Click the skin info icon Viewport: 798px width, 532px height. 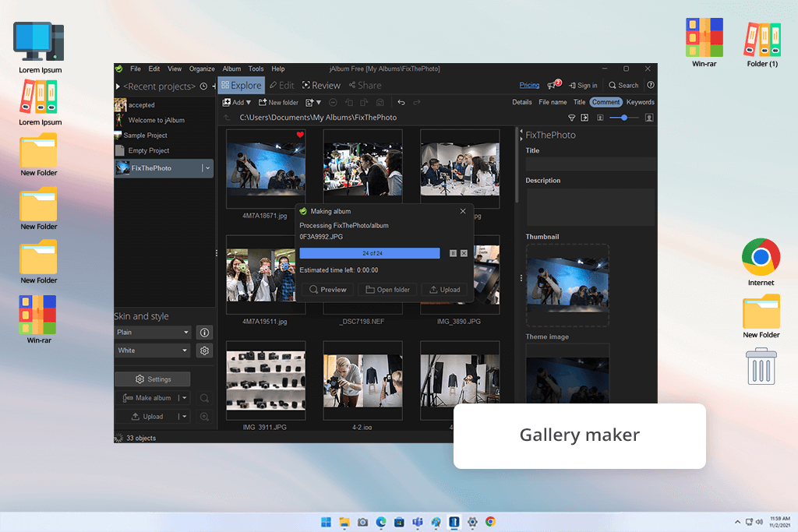pos(205,332)
